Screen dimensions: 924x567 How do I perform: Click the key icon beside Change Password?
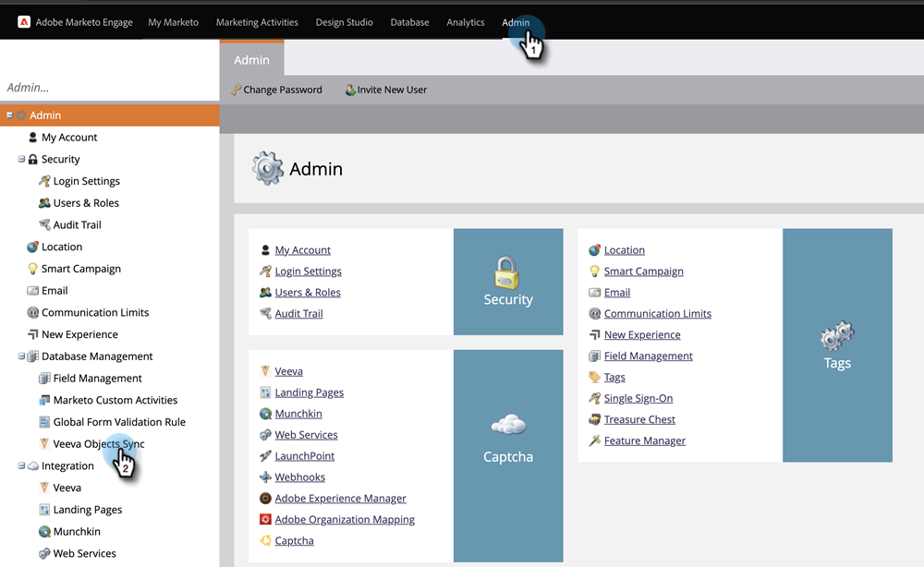[x=237, y=90]
